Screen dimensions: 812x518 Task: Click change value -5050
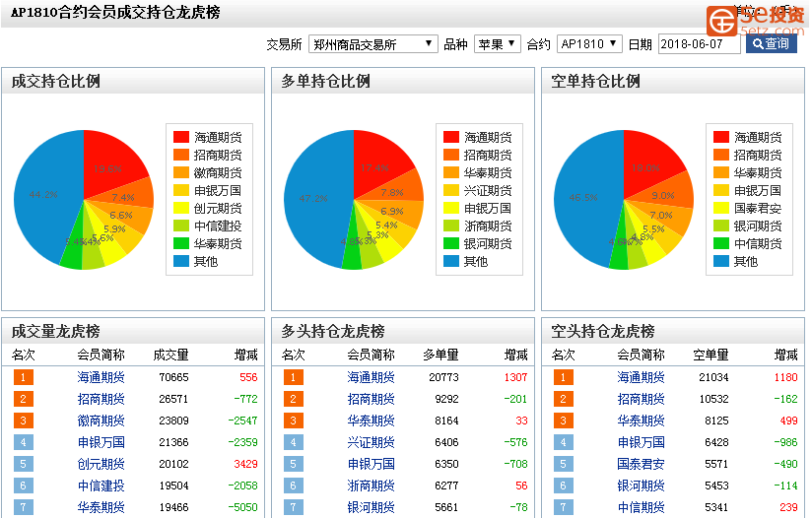242,507
